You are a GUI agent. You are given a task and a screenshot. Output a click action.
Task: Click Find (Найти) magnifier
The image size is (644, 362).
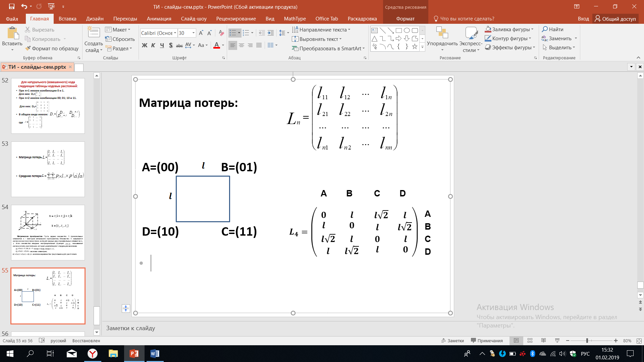coord(552,29)
